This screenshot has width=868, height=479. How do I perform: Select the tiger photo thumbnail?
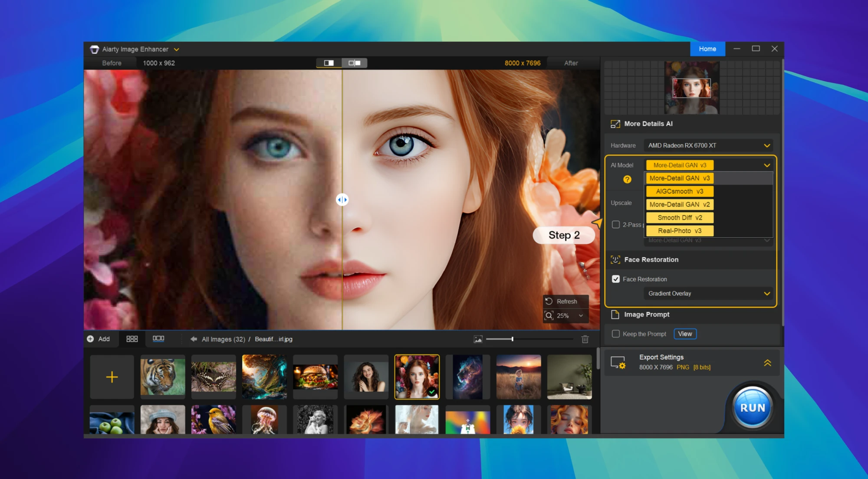[163, 377]
